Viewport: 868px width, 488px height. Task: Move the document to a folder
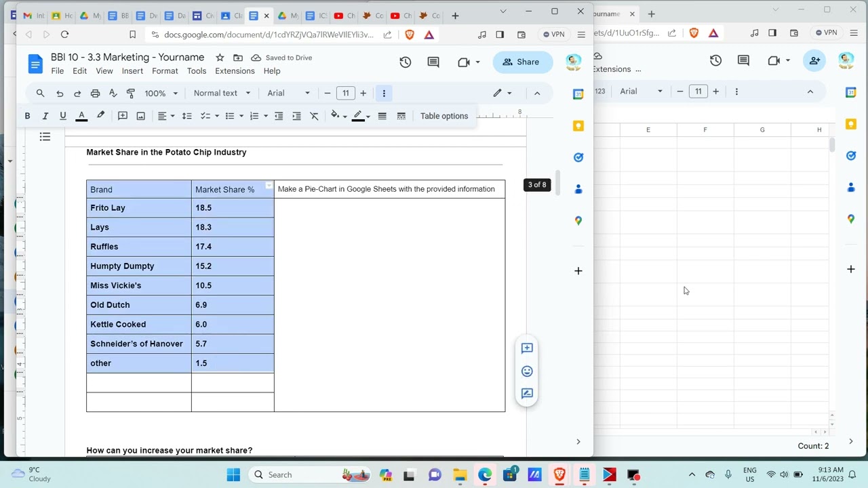pos(238,58)
